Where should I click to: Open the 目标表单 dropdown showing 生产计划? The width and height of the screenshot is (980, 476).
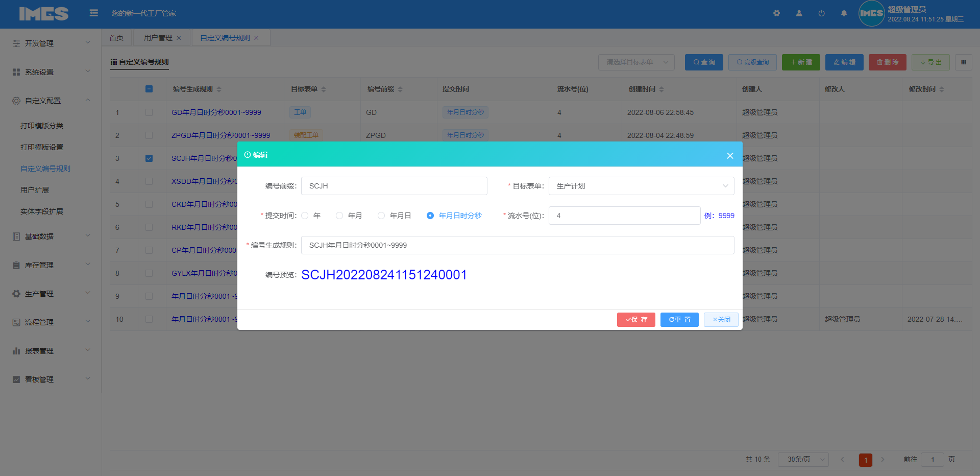tap(641, 186)
